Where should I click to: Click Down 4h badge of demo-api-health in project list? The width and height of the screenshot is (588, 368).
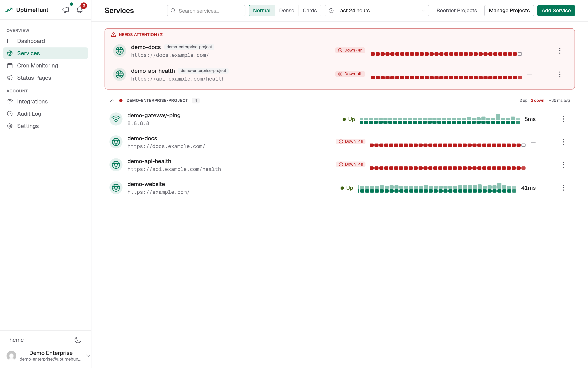351,164
